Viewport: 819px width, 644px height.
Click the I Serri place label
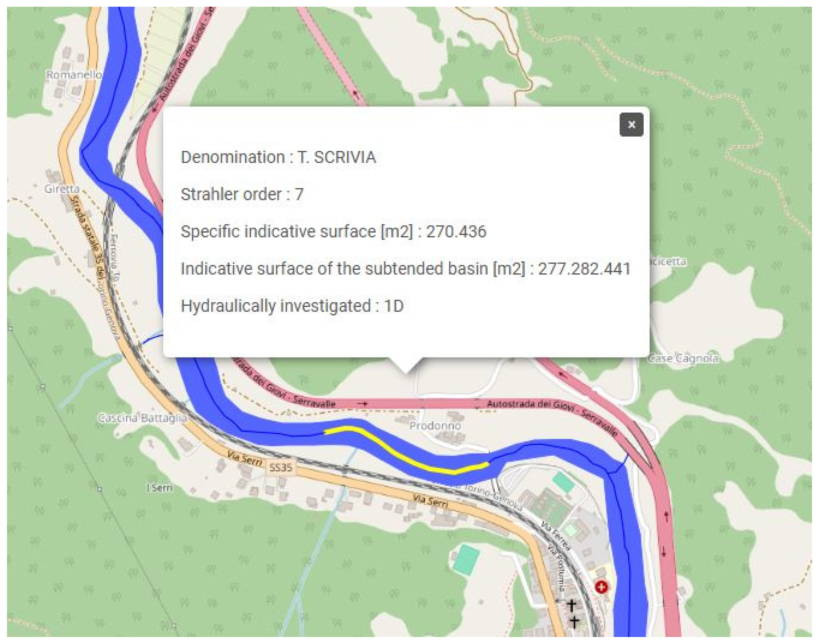(x=159, y=488)
